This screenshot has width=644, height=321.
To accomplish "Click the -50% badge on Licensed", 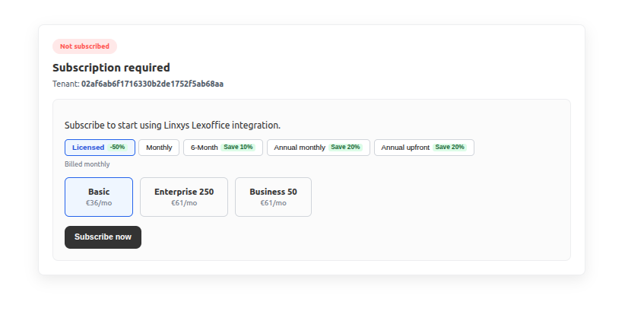I will click(117, 147).
